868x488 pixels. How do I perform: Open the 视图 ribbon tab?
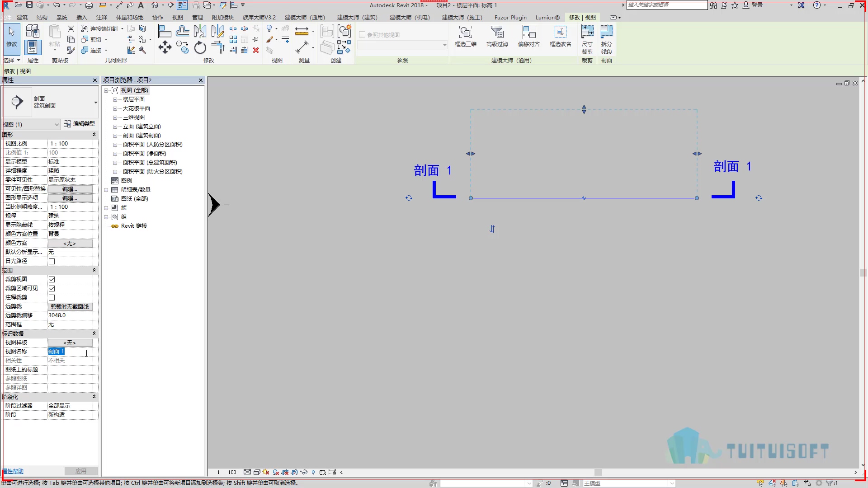point(177,17)
